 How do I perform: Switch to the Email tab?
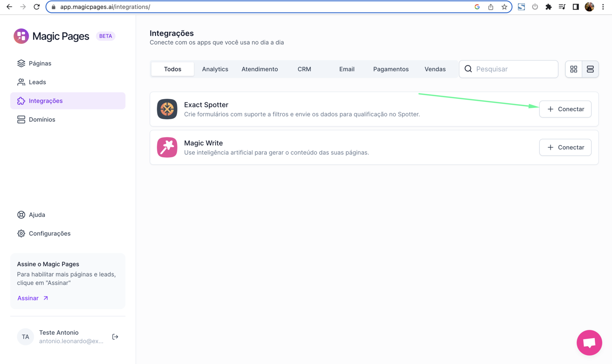[x=347, y=69]
